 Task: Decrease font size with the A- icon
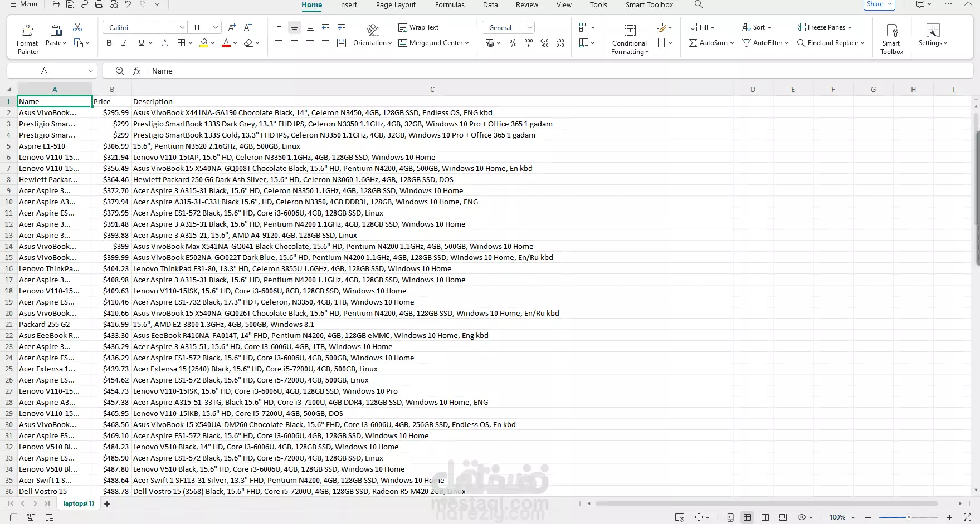248,27
